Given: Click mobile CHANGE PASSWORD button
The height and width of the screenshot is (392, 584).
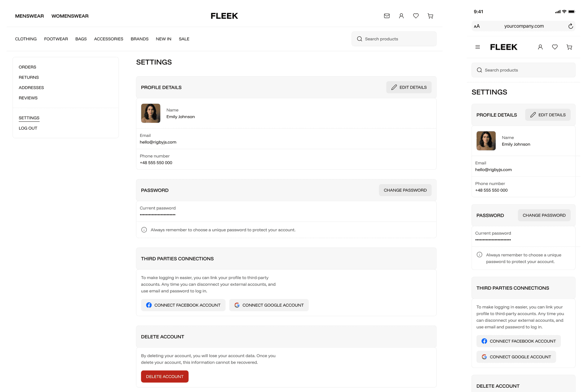Looking at the screenshot, I should pos(544,215).
